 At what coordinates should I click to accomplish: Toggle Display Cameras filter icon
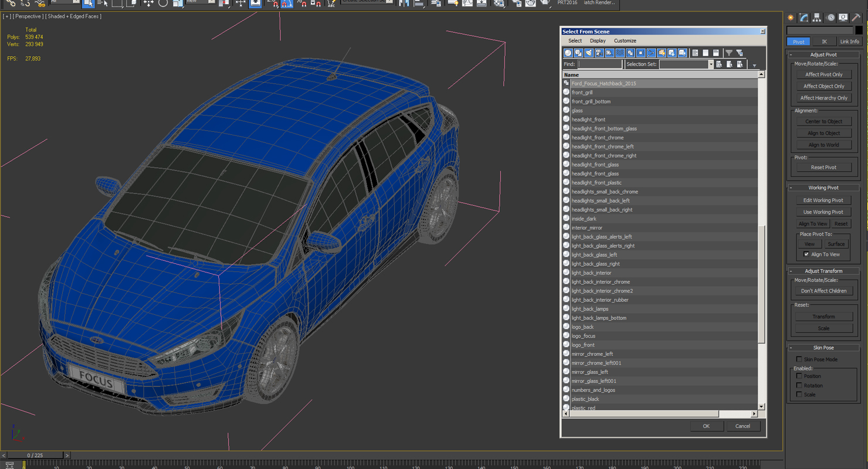point(599,53)
